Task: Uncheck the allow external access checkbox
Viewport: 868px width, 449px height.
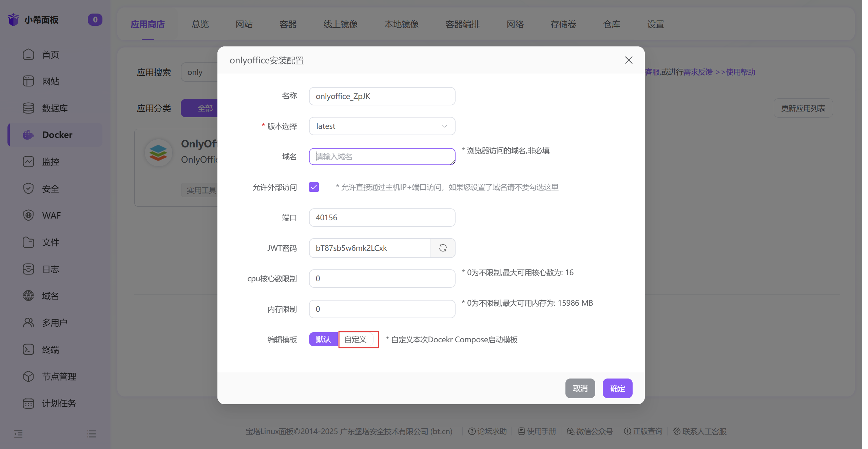Action: [x=314, y=187]
